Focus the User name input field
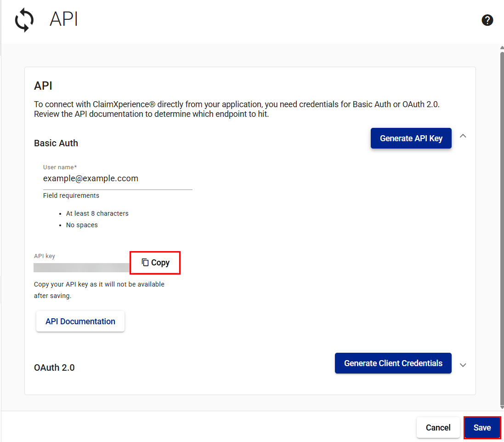This screenshot has height=442, width=504. [117, 179]
